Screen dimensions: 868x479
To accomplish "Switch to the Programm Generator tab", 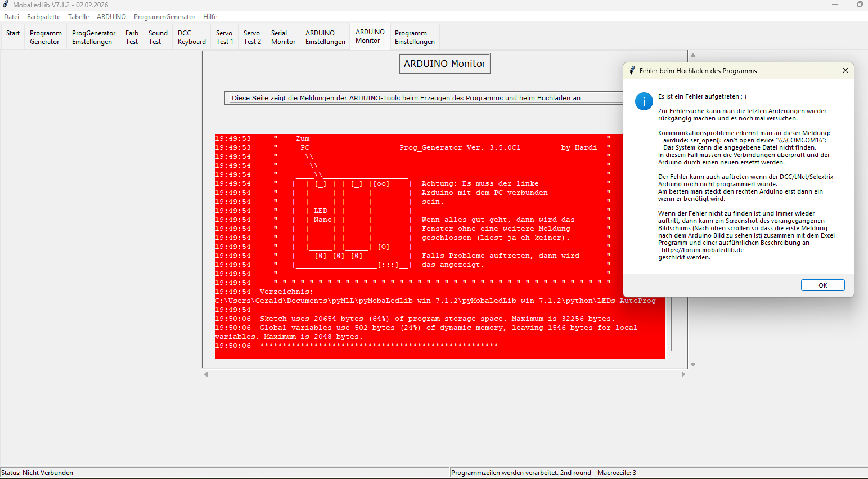I will (x=45, y=37).
